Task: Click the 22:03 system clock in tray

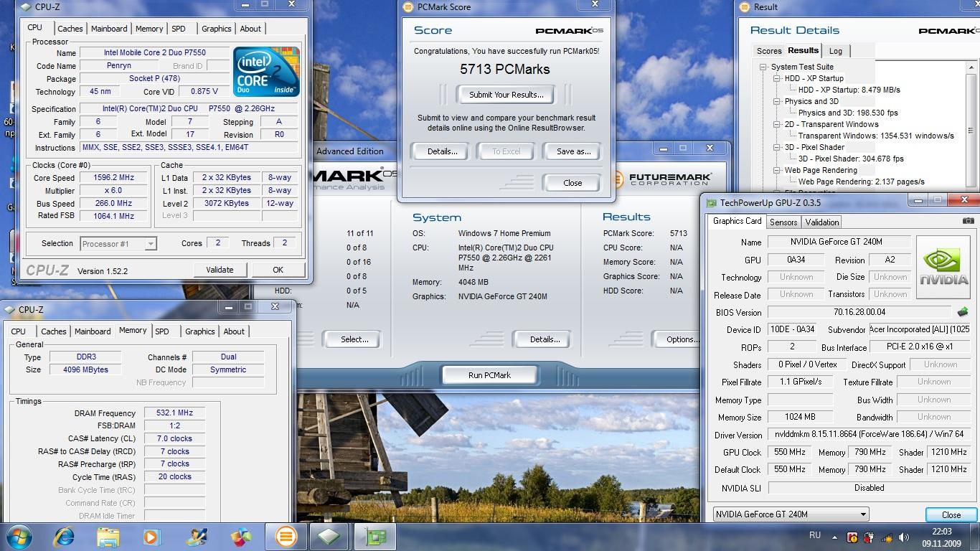Action: click(941, 532)
